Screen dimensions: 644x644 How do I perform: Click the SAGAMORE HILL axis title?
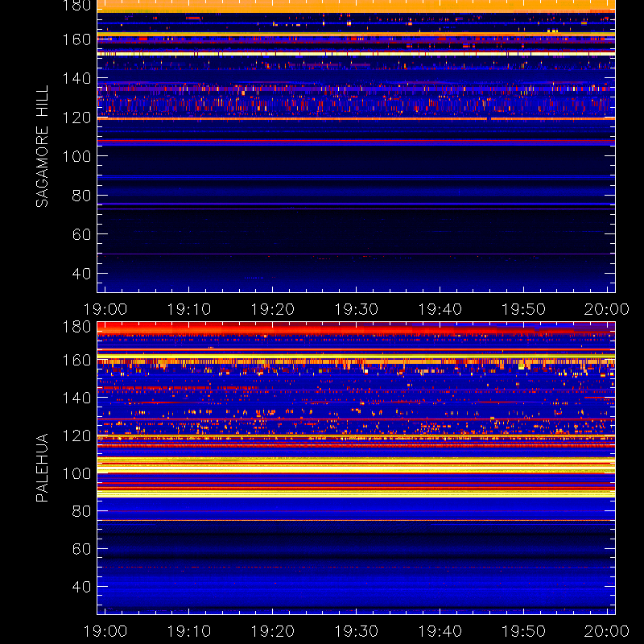click(42, 147)
